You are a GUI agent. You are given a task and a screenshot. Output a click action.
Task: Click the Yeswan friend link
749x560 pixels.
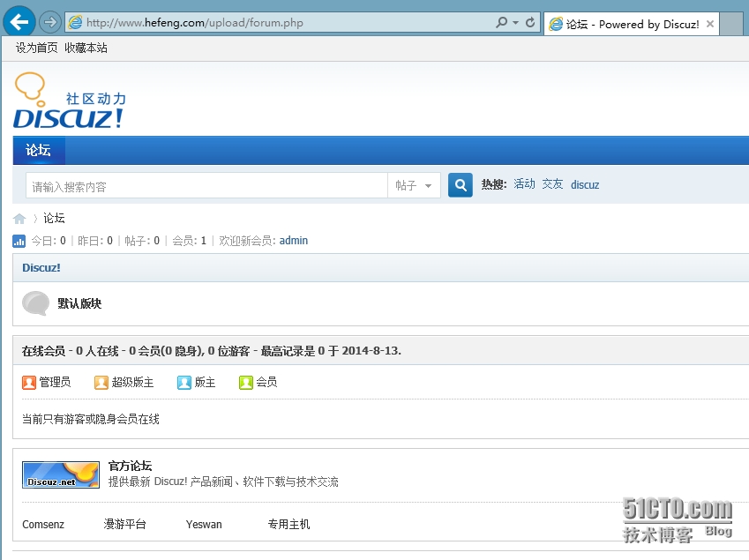(204, 524)
